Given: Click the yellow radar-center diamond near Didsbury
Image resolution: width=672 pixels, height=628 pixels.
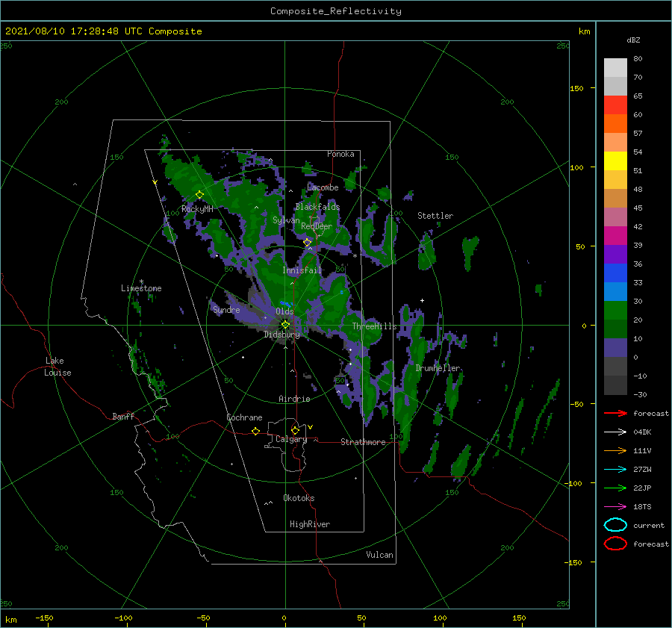Looking at the screenshot, I should point(285,325).
